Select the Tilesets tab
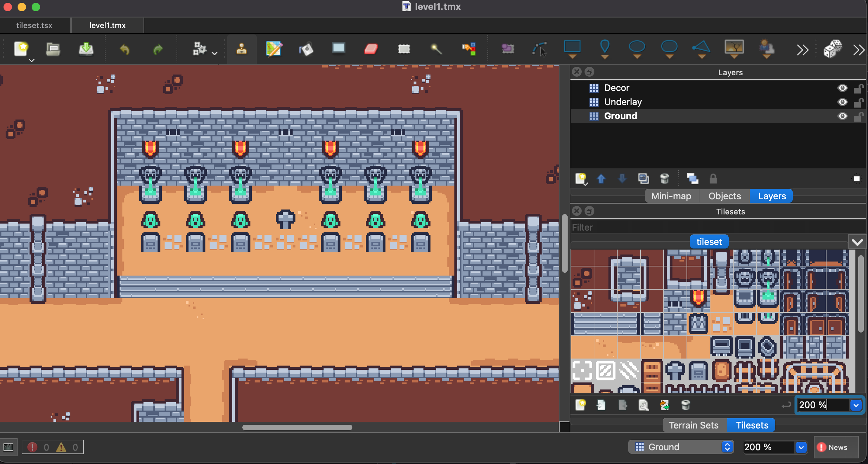 click(x=752, y=425)
